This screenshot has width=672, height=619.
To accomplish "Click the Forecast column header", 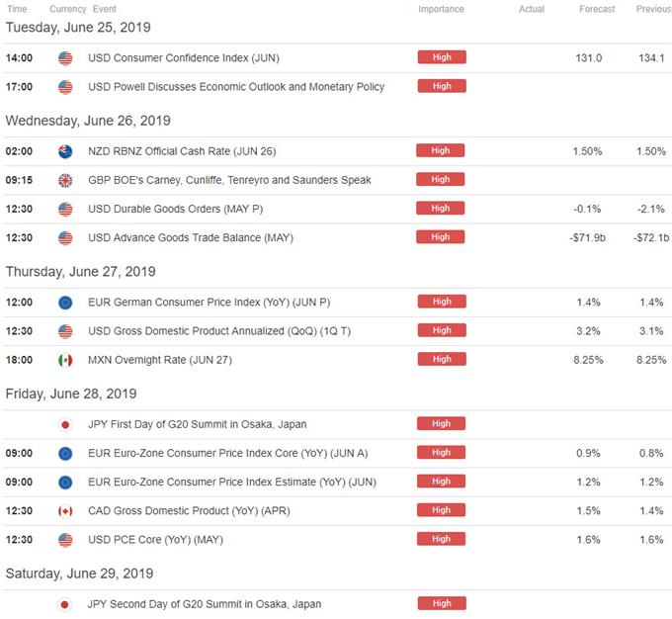I will pyautogui.click(x=597, y=9).
